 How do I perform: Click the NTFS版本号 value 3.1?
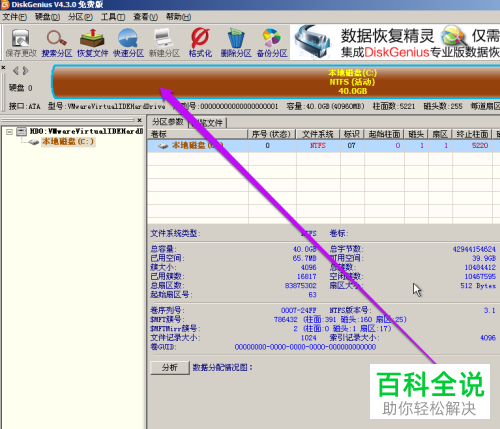click(490, 310)
